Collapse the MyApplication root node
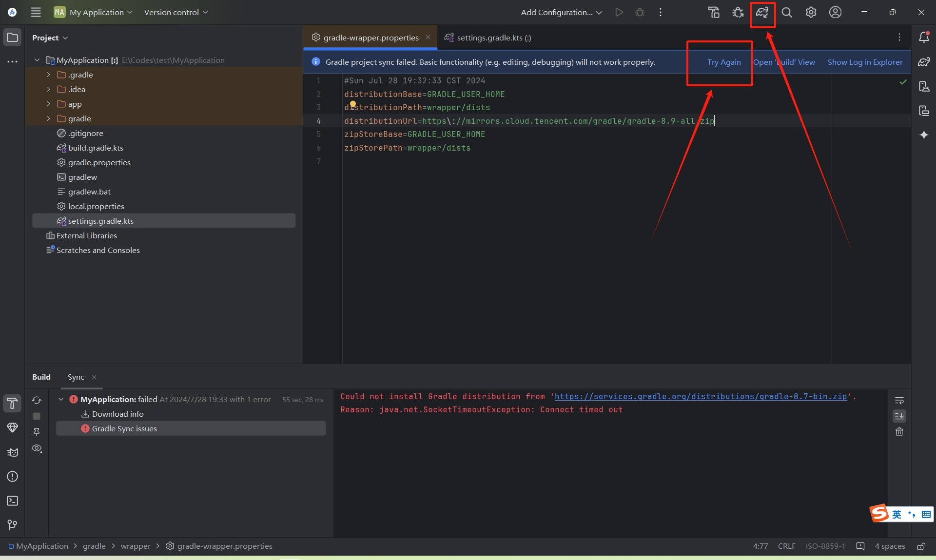 pos(37,60)
